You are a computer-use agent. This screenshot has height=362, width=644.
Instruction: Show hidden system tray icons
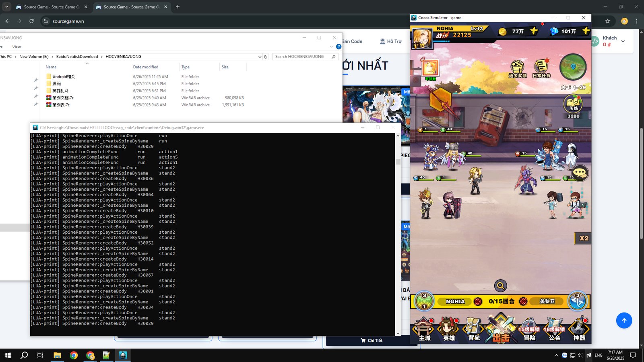pos(556,355)
